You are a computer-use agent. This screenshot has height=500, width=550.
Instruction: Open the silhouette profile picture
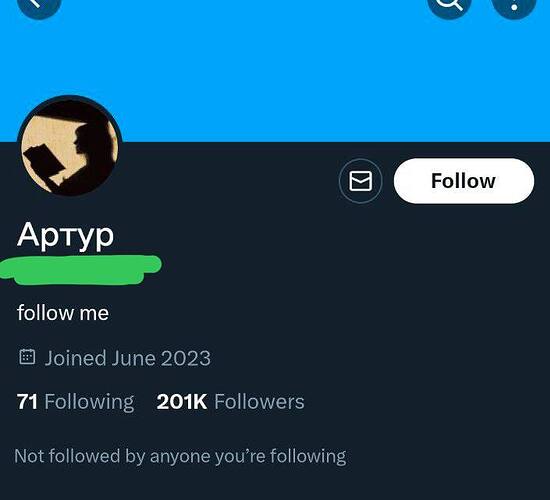point(70,146)
